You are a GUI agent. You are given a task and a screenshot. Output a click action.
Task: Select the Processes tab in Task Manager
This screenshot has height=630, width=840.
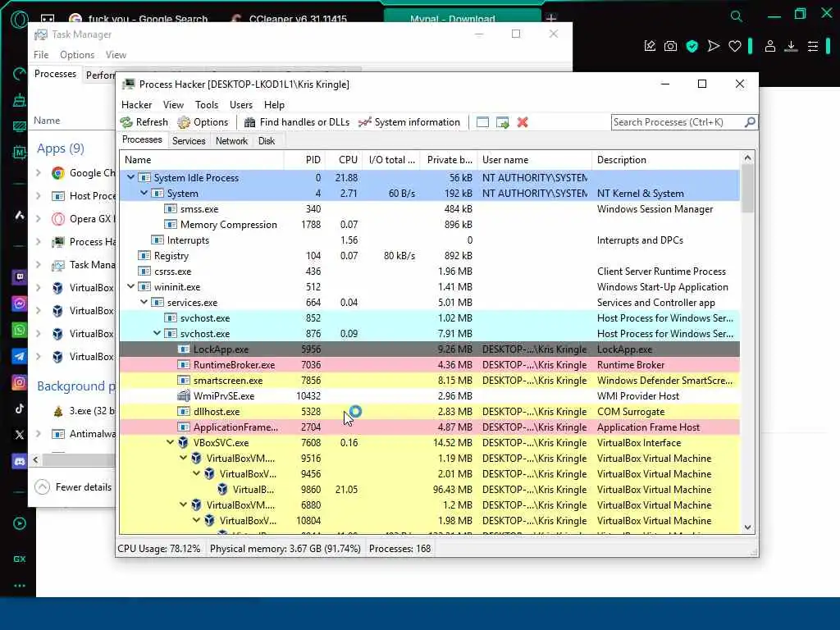[x=55, y=74]
